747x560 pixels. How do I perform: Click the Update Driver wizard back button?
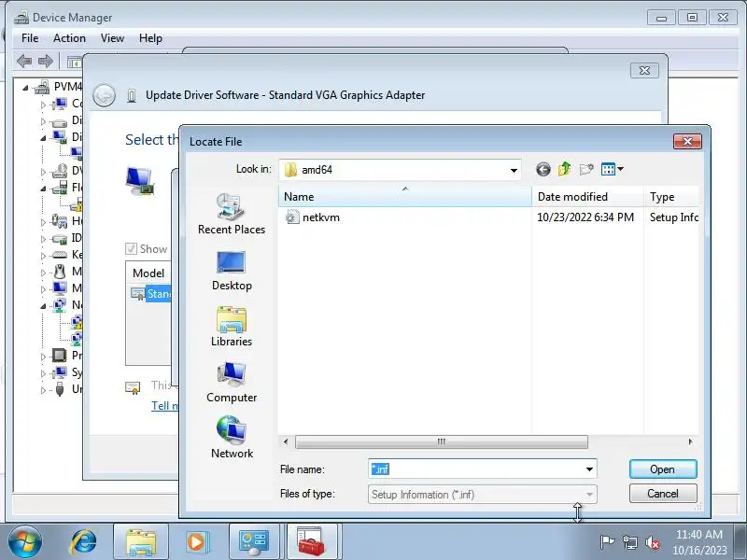click(104, 96)
